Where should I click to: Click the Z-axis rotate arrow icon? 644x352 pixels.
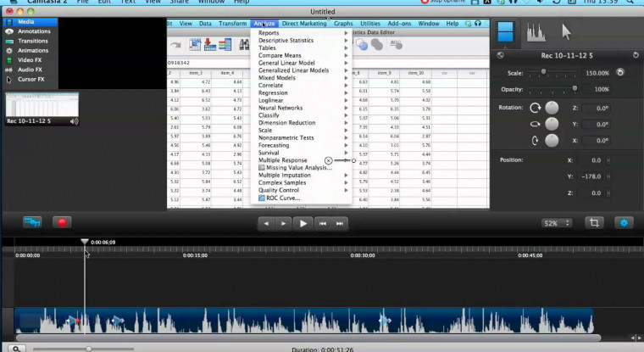[535, 108]
